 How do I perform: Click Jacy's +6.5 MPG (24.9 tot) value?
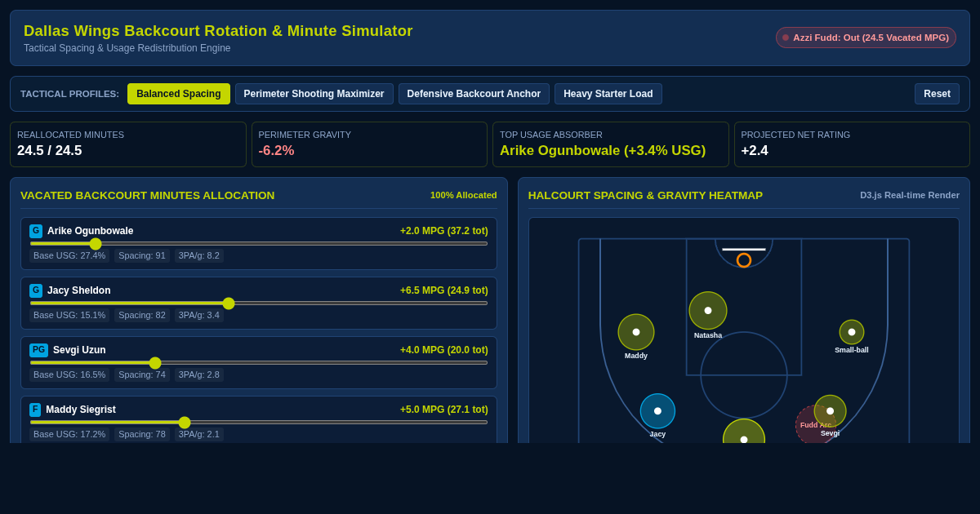444,290
